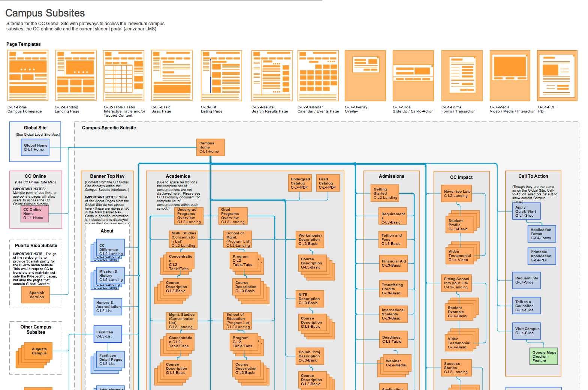Viewport: 588px width, 390px height.
Task: Select the Mission & History node
Action: pos(111,275)
